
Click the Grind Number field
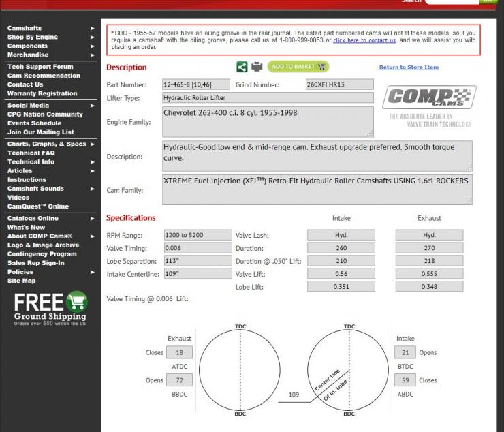pyautogui.click(x=339, y=84)
